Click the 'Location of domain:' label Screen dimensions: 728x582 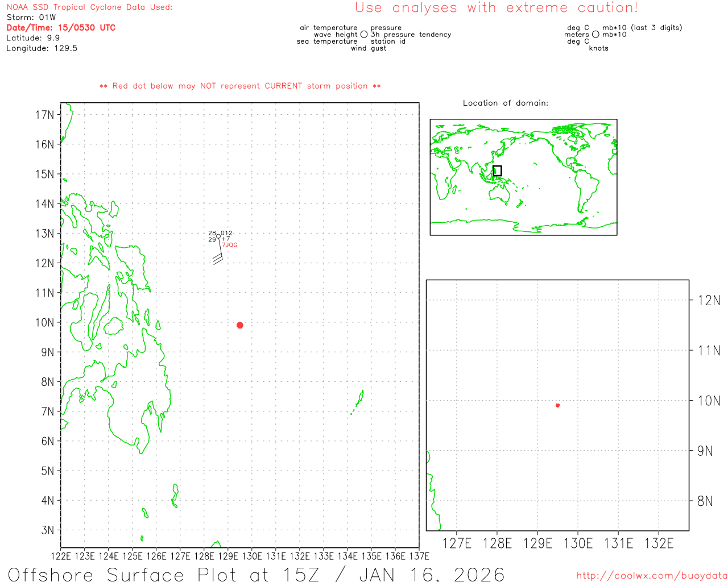click(505, 103)
